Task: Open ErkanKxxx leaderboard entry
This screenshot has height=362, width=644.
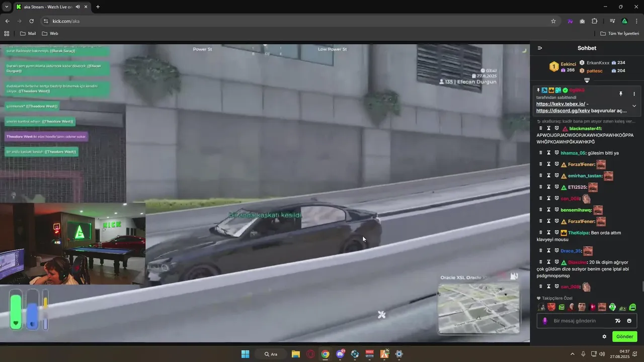Action: [598, 63]
